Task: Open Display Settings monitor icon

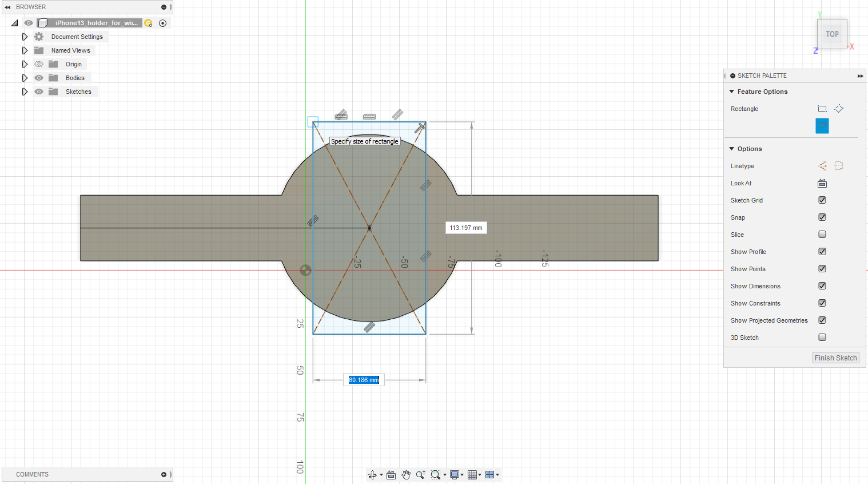Action: pyautogui.click(x=455, y=475)
